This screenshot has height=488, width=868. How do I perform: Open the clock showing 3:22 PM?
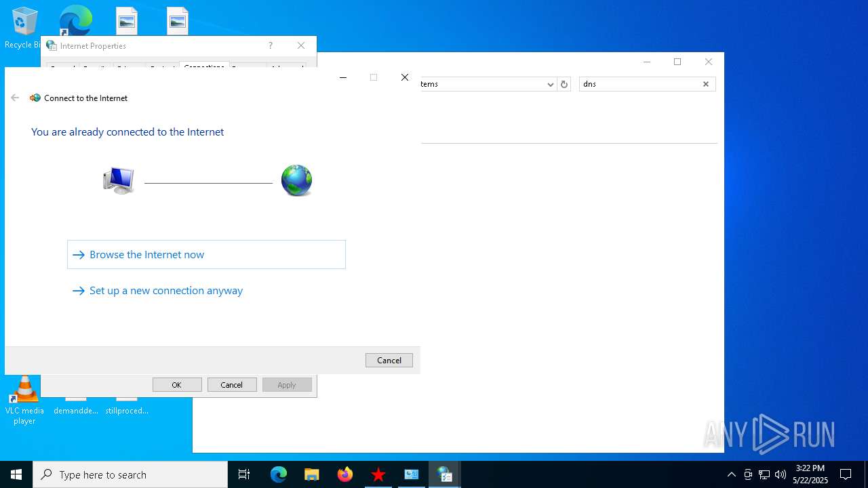click(x=810, y=474)
